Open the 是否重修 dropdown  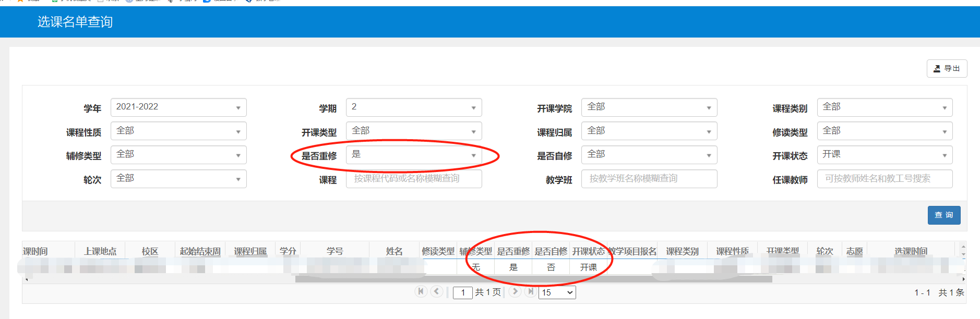click(413, 155)
